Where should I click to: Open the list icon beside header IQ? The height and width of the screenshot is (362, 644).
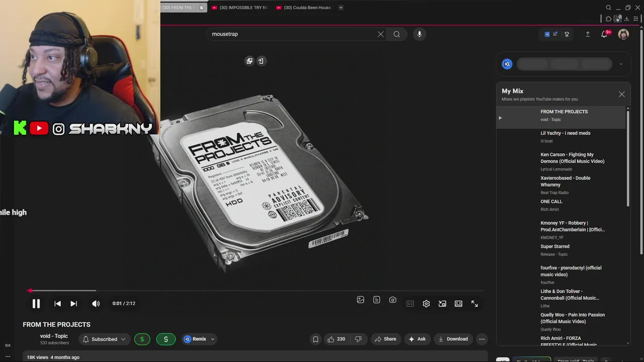coord(555,34)
